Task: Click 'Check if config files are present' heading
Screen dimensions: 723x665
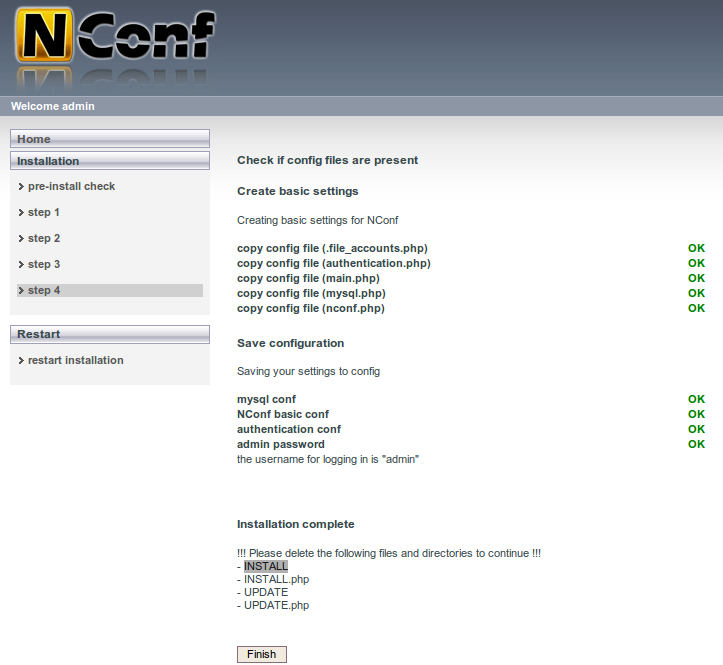Action: coord(327,160)
